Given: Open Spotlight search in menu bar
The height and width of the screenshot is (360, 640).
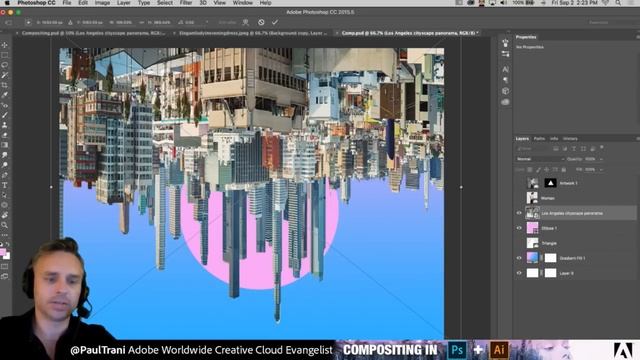Looking at the screenshot, I should [619, 3].
